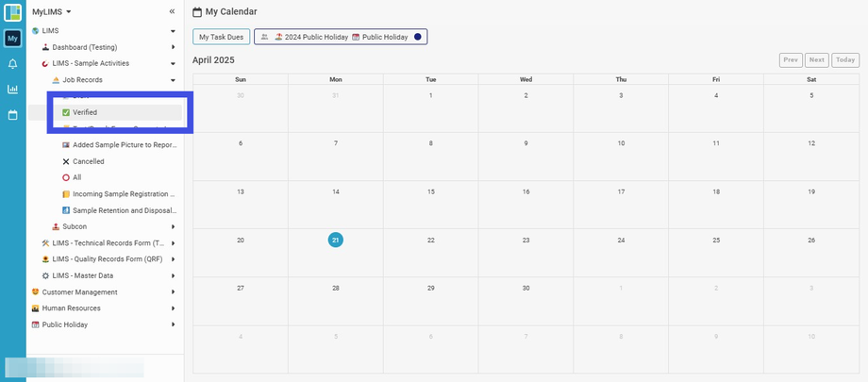Expand Quality Records Form (QRF) arrow
Viewport: 868px width, 382px height.
[x=173, y=259]
